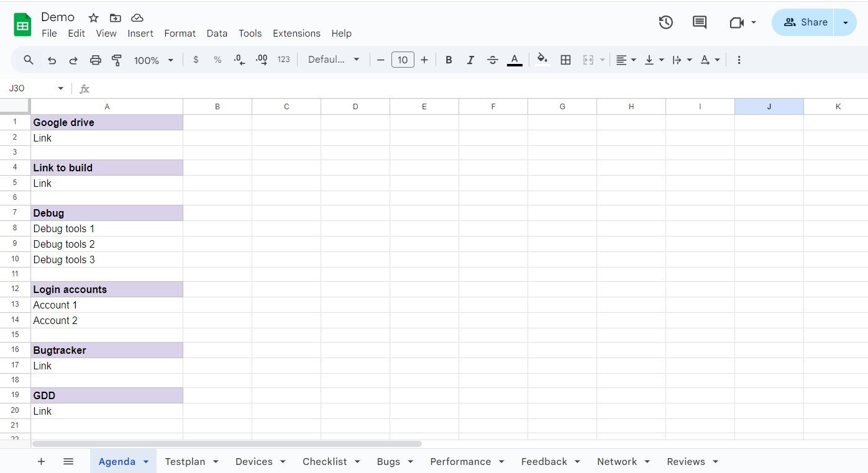Click the font size input field
The image size is (868, 473).
pos(403,60)
